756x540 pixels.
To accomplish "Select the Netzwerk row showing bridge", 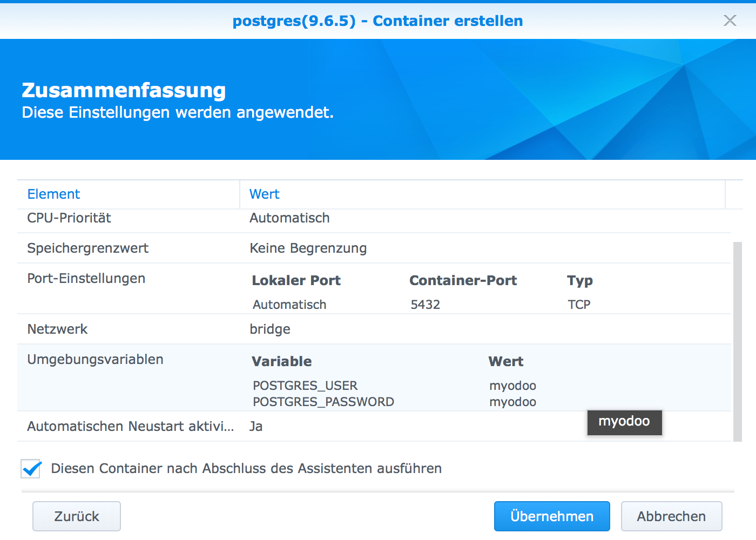I will coord(57,329).
